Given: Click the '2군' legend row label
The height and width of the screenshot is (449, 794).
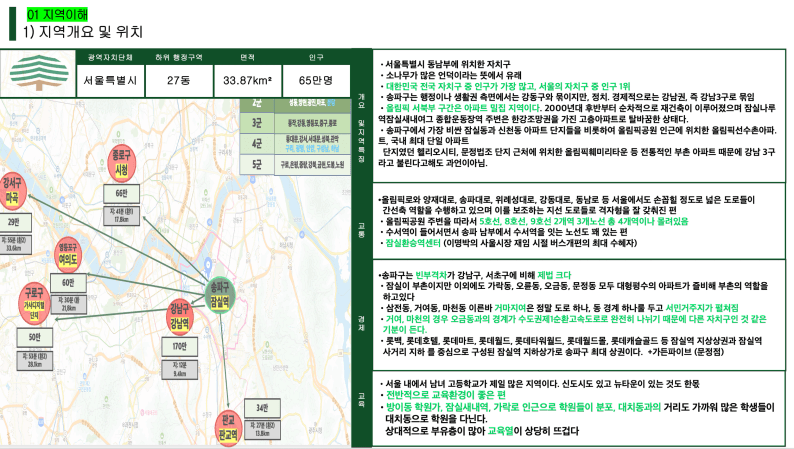Looking at the screenshot, I should pyautogui.click(x=257, y=104).
